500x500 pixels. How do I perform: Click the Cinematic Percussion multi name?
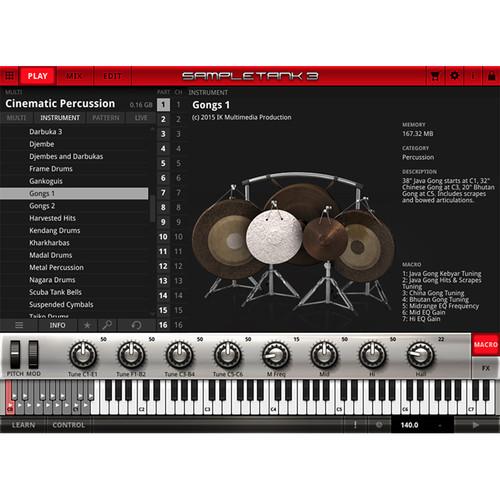pos(60,104)
